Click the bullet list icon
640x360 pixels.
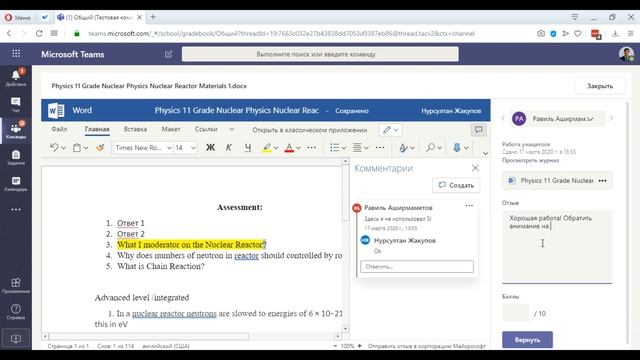334,147
